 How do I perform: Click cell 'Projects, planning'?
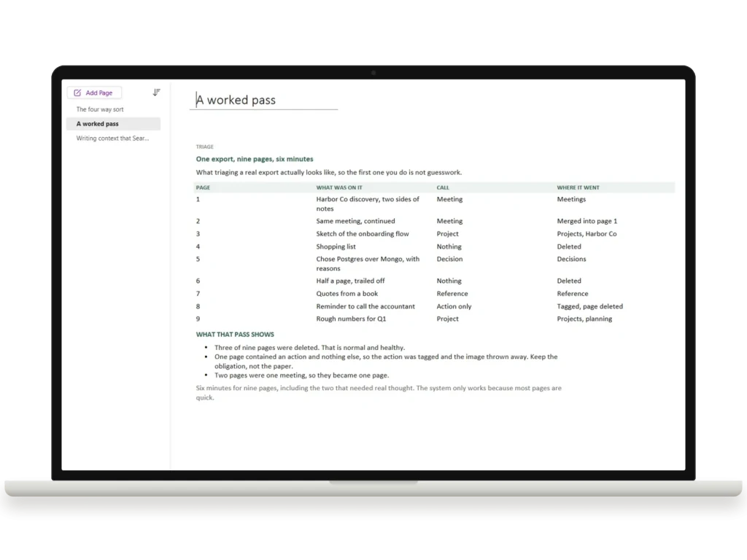click(584, 319)
